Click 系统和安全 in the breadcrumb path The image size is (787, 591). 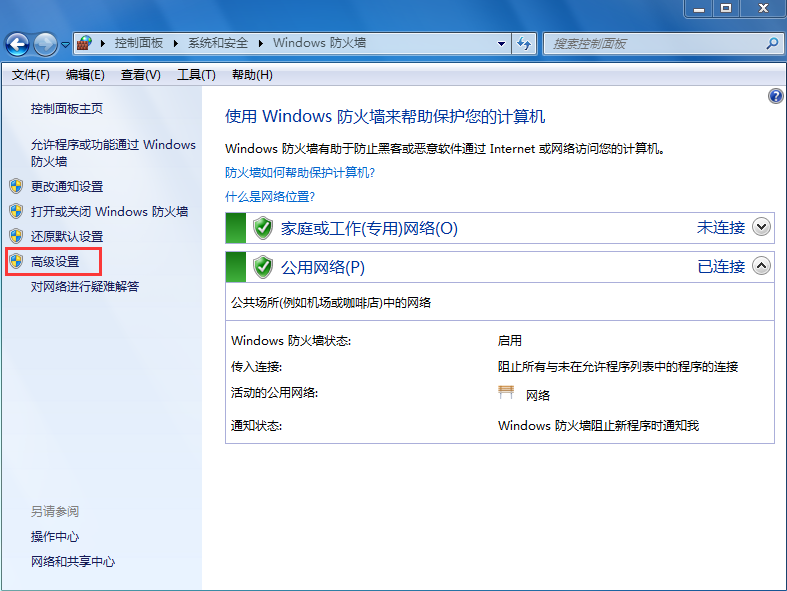tap(219, 44)
